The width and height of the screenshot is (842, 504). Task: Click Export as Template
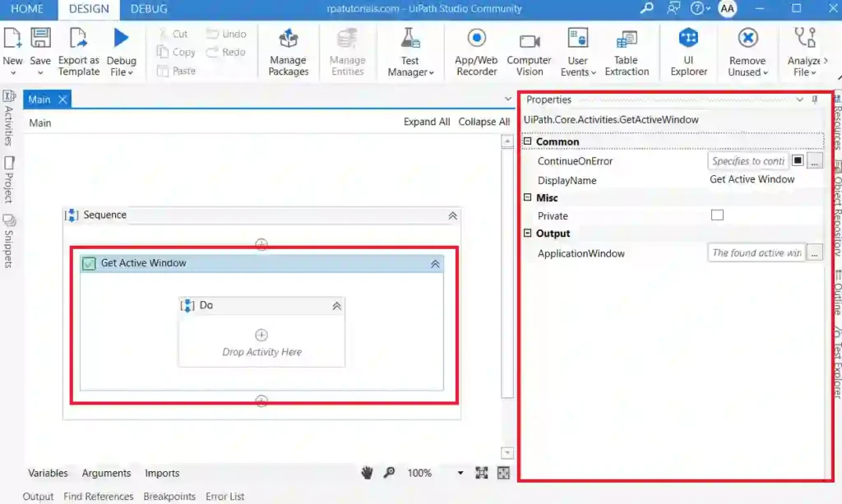(x=78, y=52)
